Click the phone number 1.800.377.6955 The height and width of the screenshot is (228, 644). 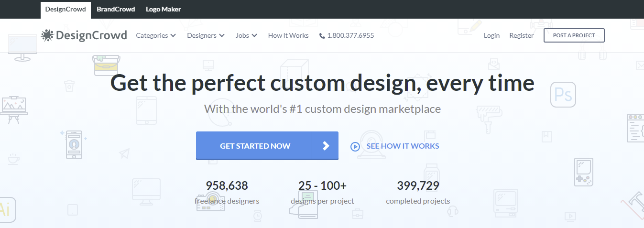click(x=350, y=35)
